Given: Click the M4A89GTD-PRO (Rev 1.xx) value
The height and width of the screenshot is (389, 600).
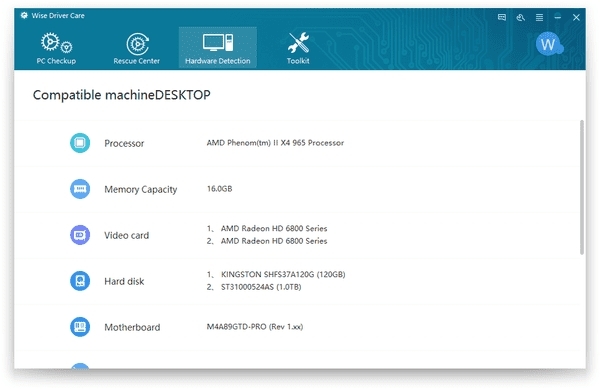Looking at the screenshot, I should [x=255, y=327].
